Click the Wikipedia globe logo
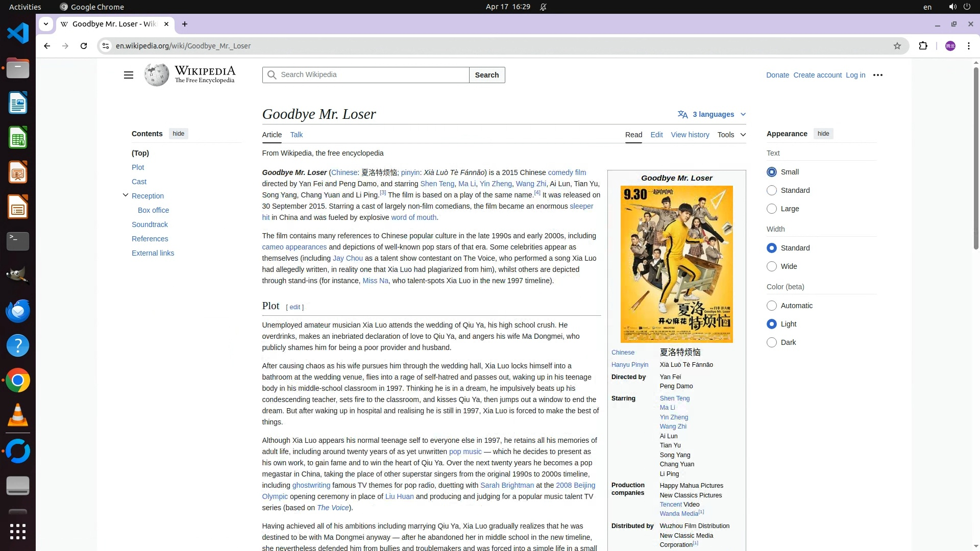Viewport: 980px width, 551px height. [x=156, y=75]
